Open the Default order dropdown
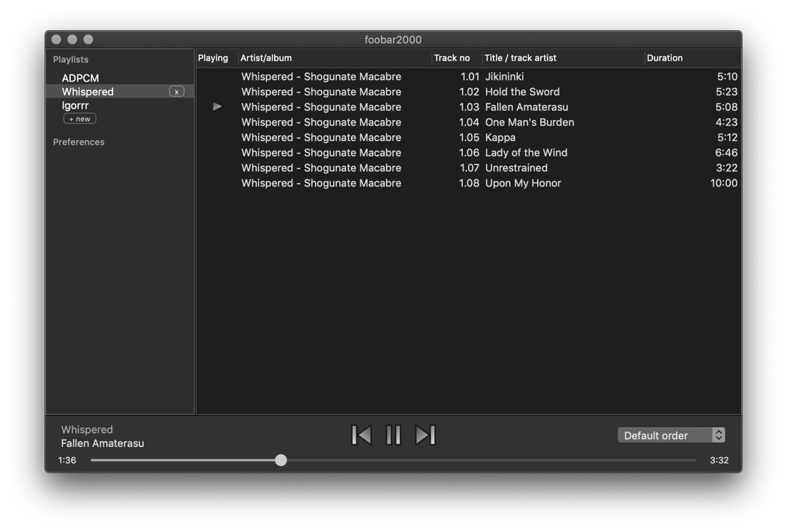The height and width of the screenshot is (532, 787). coord(671,435)
